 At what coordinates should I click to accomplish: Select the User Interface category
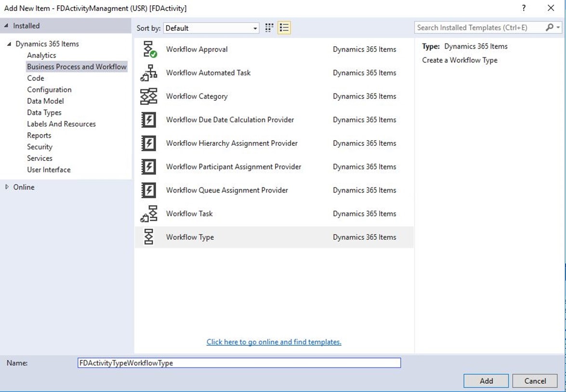point(49,170)
